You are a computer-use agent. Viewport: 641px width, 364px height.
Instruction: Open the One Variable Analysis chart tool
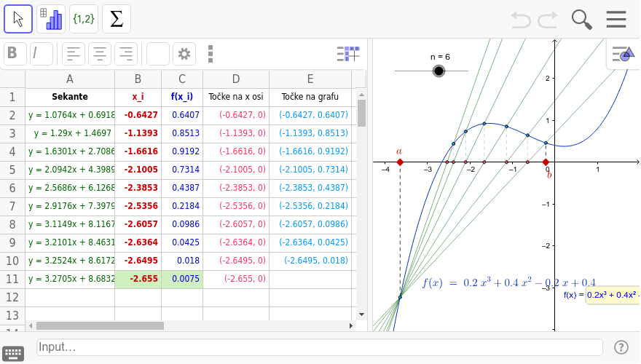coord(51,19)
